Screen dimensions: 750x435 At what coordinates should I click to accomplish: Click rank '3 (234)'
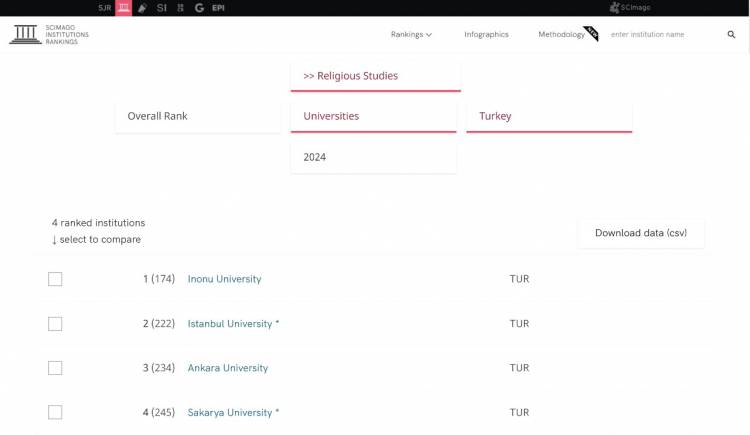tap(159, 368)
